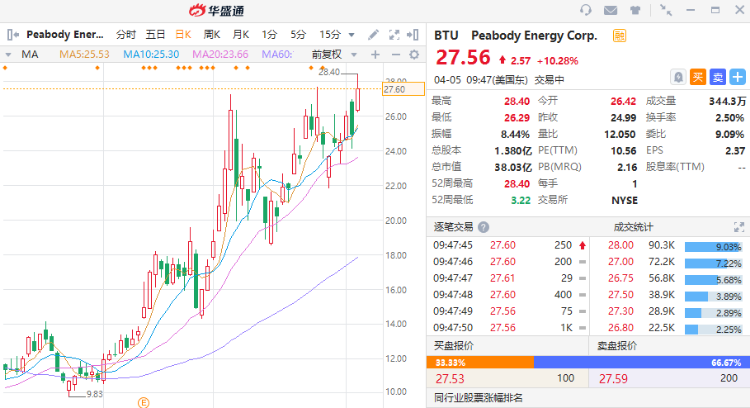
Task: Click the orange 买 buy button
Action: [698, 77]
